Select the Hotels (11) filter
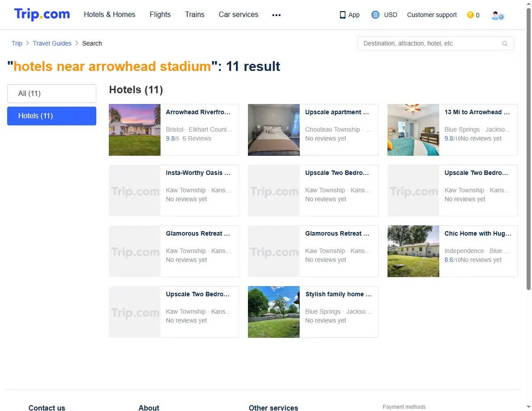 tap(52, 116)
